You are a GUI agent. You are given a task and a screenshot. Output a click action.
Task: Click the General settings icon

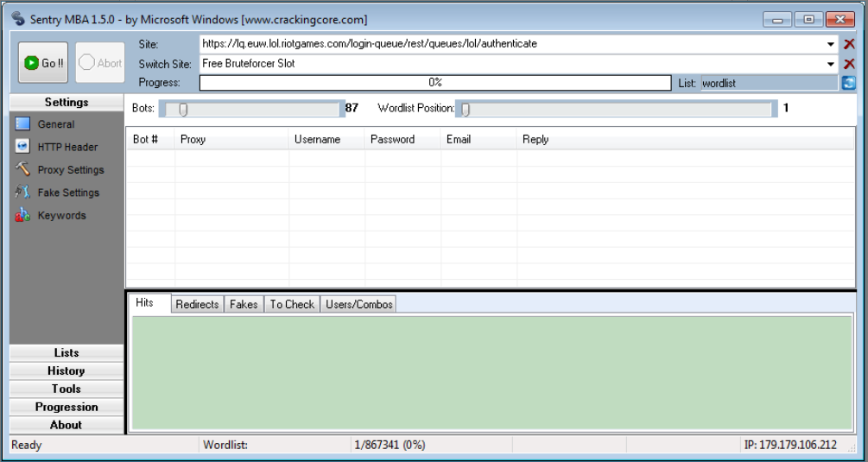[x=23, y=124]
